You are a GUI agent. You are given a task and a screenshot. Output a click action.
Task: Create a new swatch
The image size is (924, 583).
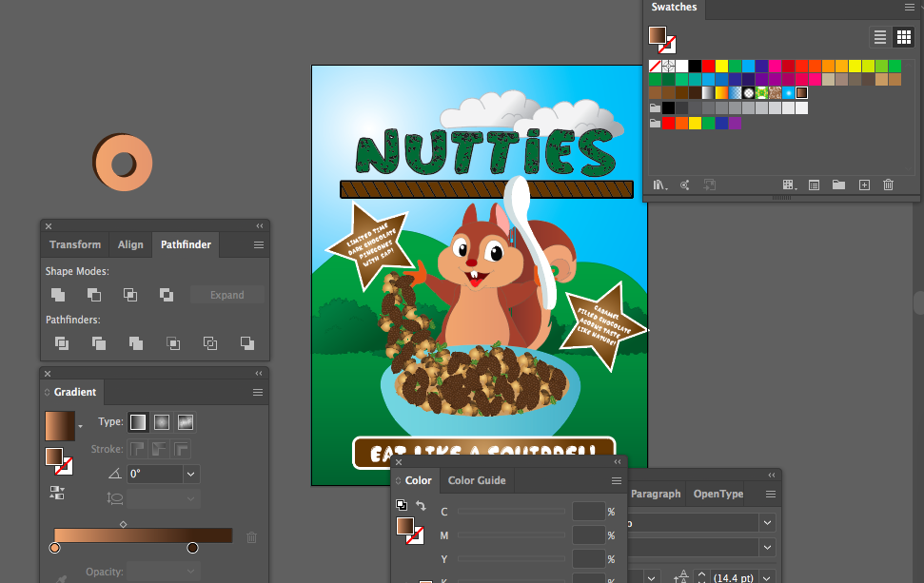pos(864,185)
